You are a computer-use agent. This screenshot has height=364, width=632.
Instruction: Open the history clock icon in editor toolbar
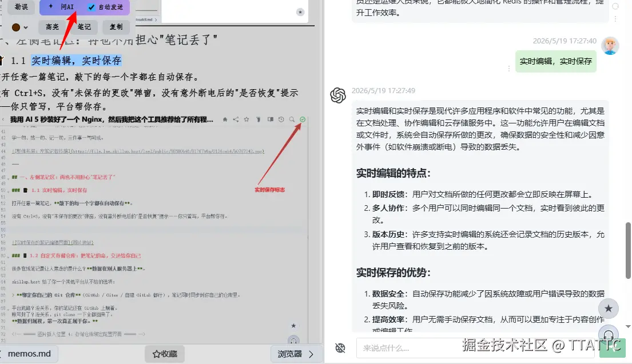click(x=281, y=119)
